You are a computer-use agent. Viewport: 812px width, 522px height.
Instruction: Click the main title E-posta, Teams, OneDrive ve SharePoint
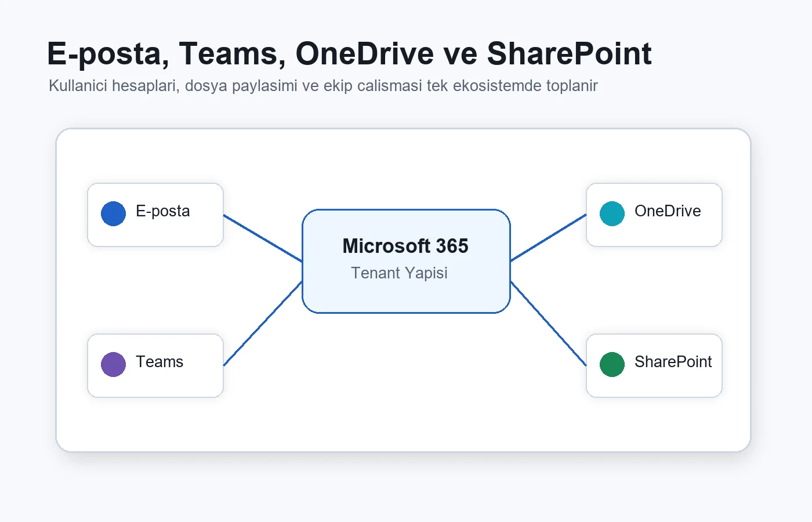(349, 53)
